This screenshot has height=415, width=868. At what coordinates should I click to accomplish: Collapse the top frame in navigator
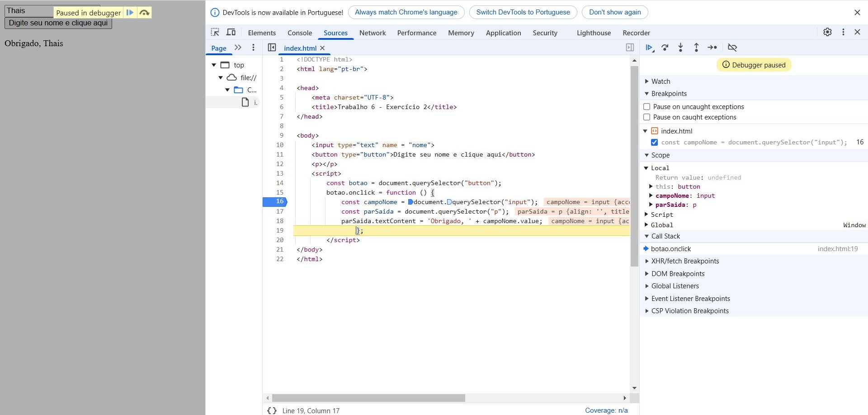click(214, 65)
